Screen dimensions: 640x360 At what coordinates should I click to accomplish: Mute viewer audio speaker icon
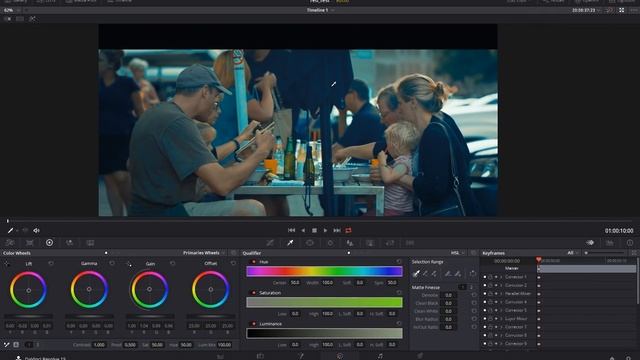36,231
